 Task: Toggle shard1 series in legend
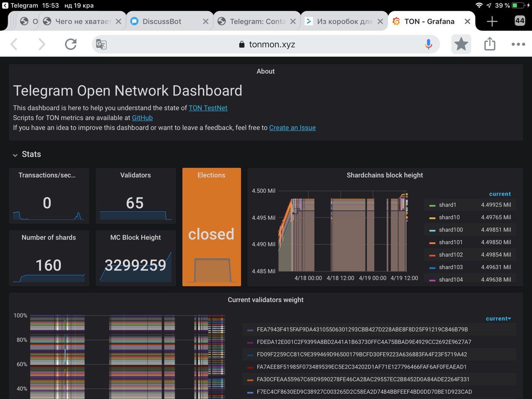(x=448, y=204)
